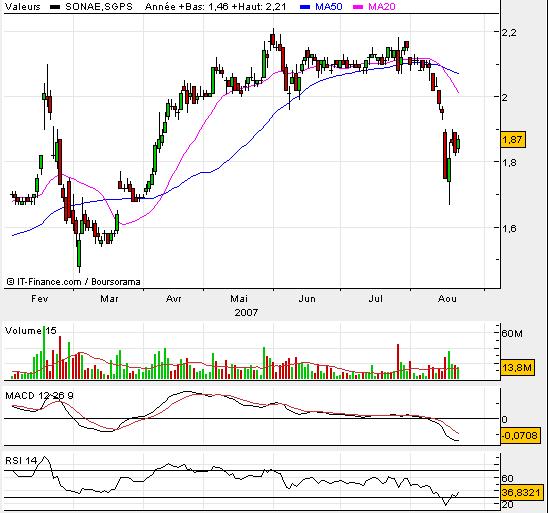
Task: Click the Mai month label
Action: pos(239,299)
